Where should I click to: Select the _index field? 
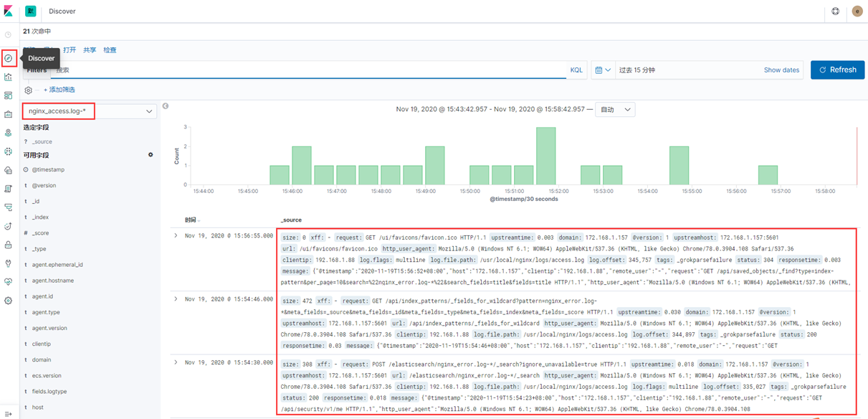coord(40,217)
